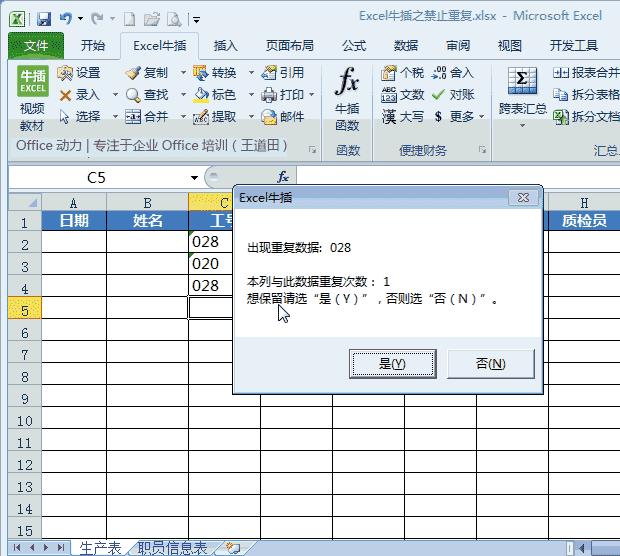Click the Save icon in quick access toolbar
The width and height of the screenshot is (620, 556).
44,19
